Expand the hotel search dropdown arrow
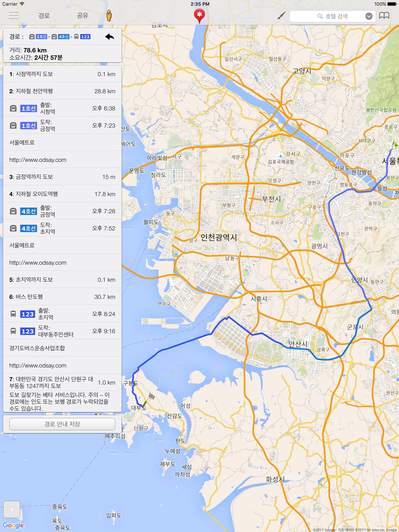This screenshot has width=399, height=532. (x=369, y=16)
